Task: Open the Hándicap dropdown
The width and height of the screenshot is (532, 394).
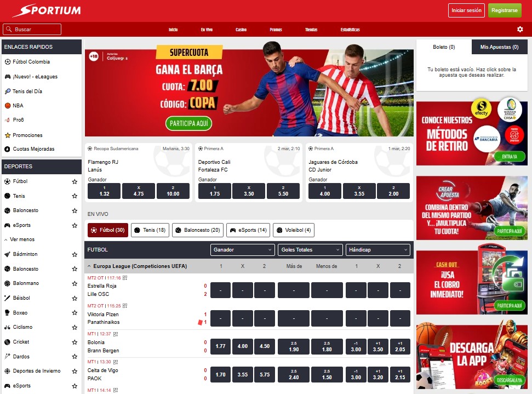Action: click(x=377, y=250)
